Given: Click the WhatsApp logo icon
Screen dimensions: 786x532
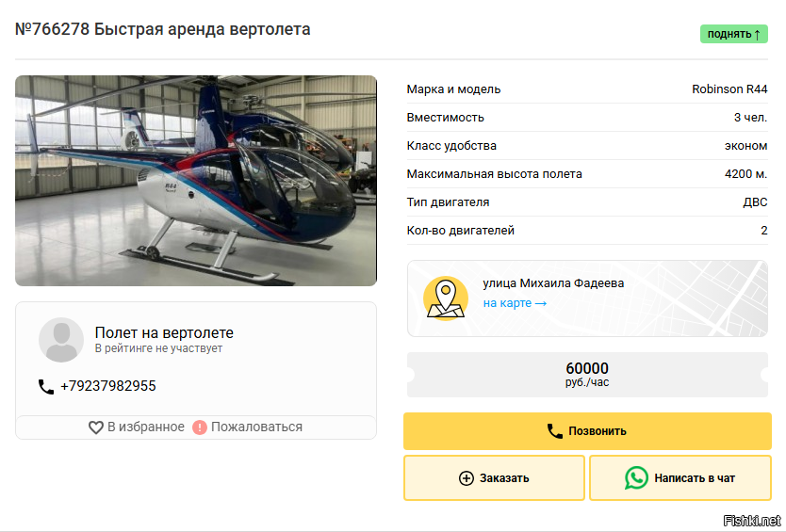Looking at the screenshot, I should tap(636, 478).
